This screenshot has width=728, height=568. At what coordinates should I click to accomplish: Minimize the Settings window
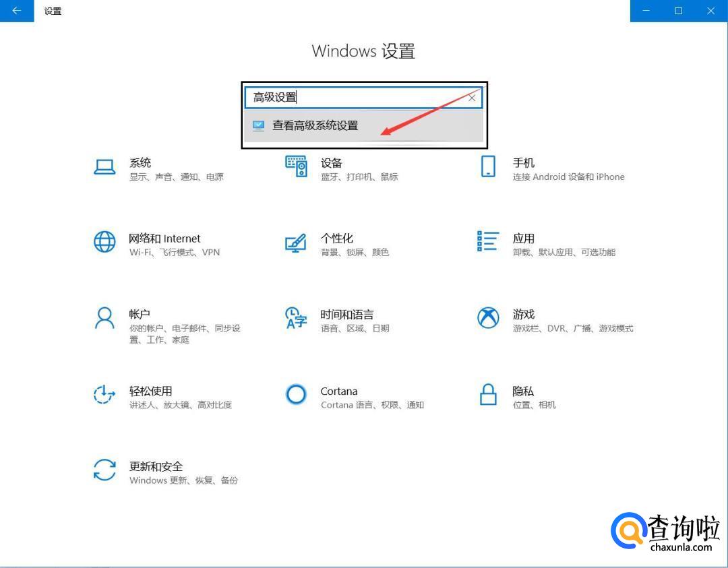646,11
